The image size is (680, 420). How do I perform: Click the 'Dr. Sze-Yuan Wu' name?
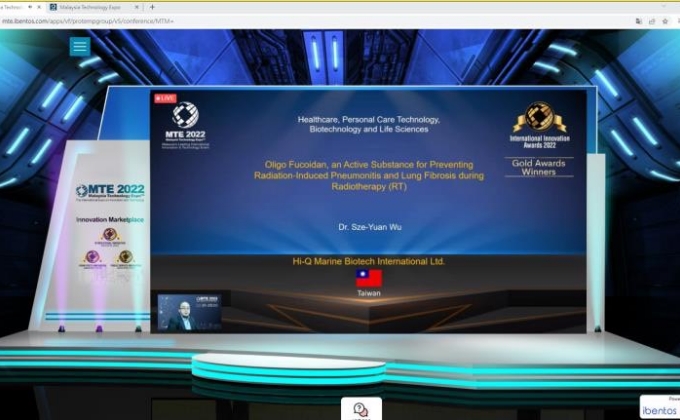coord(370,227)
